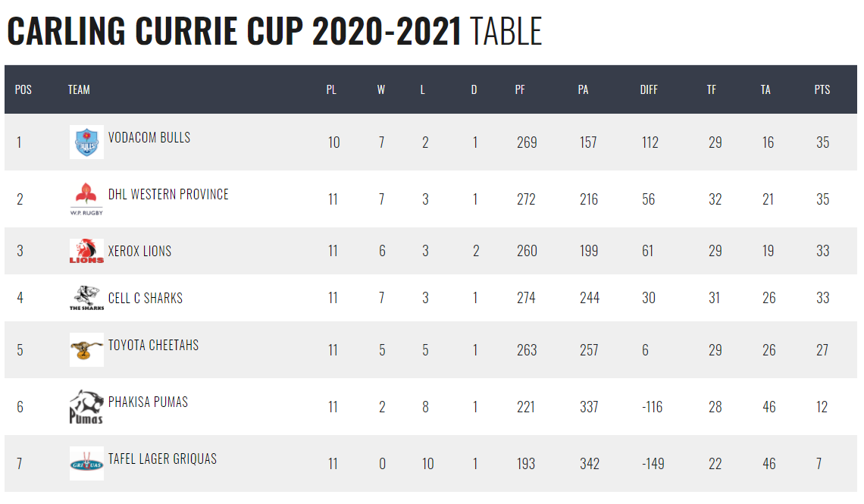Image resolution: width=864 pixels, height=504 pixels.
Task: Click the DIFF column header
Action: tap(649, 89)
